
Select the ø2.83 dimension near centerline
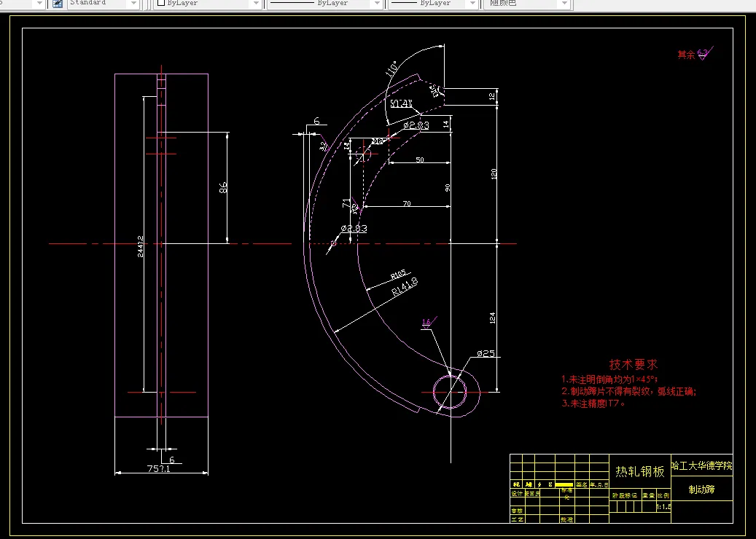tap(354, 228)
